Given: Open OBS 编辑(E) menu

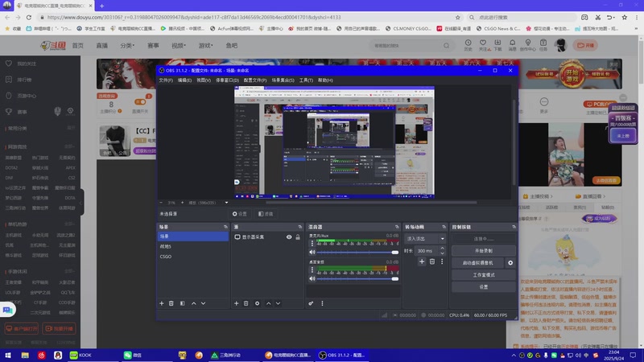Looking at the screenshot, I should point(184,80).
